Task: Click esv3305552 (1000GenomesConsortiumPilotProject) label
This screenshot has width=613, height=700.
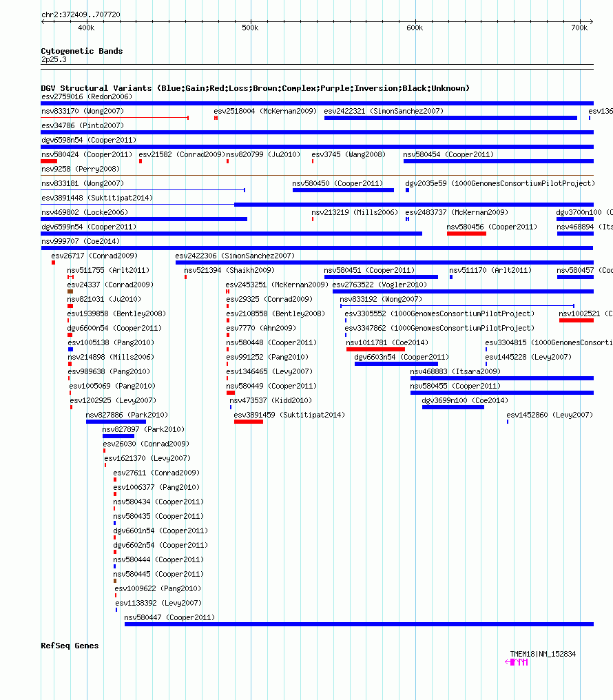Action: coord(439,314)
